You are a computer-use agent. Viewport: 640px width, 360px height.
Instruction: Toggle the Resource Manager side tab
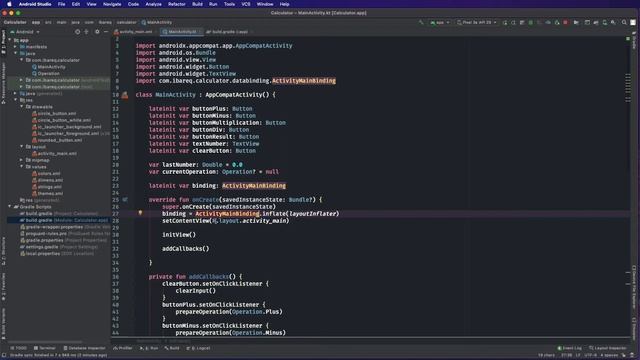(x=3, y=83)
